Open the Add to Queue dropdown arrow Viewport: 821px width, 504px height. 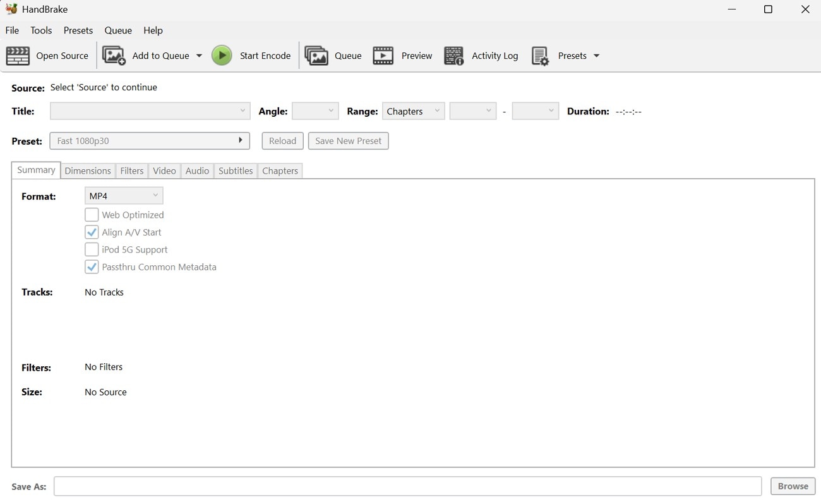click(x=199, y=56)
